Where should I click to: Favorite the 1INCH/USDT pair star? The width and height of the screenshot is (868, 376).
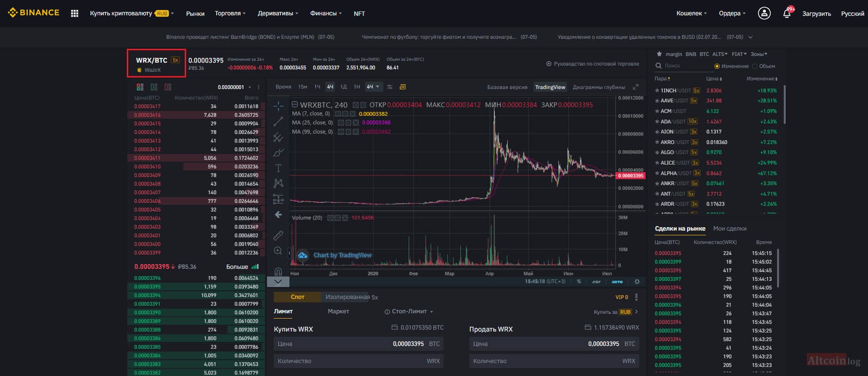click(657, 90)
